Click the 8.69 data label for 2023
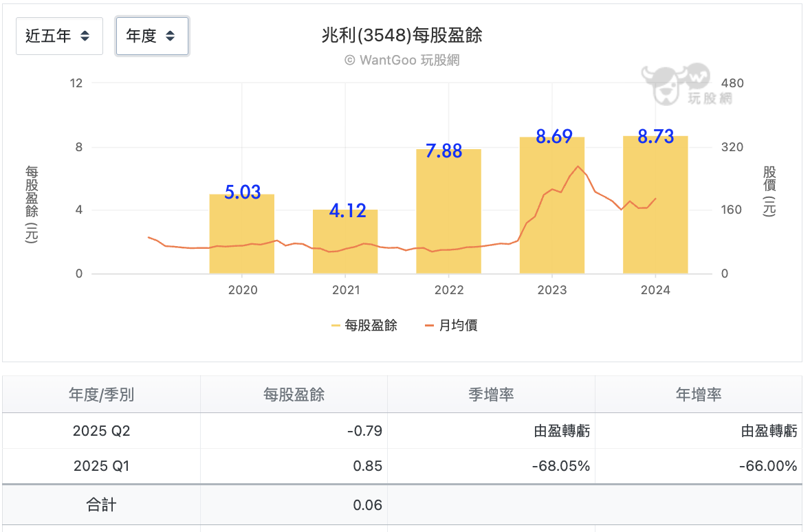810x532 pixels. (554, 137)
